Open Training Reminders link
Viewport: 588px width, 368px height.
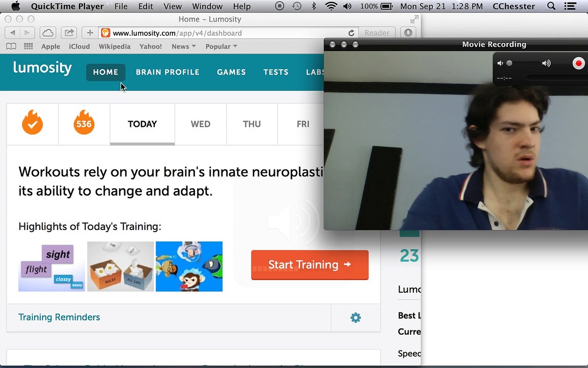coord(59,317)
